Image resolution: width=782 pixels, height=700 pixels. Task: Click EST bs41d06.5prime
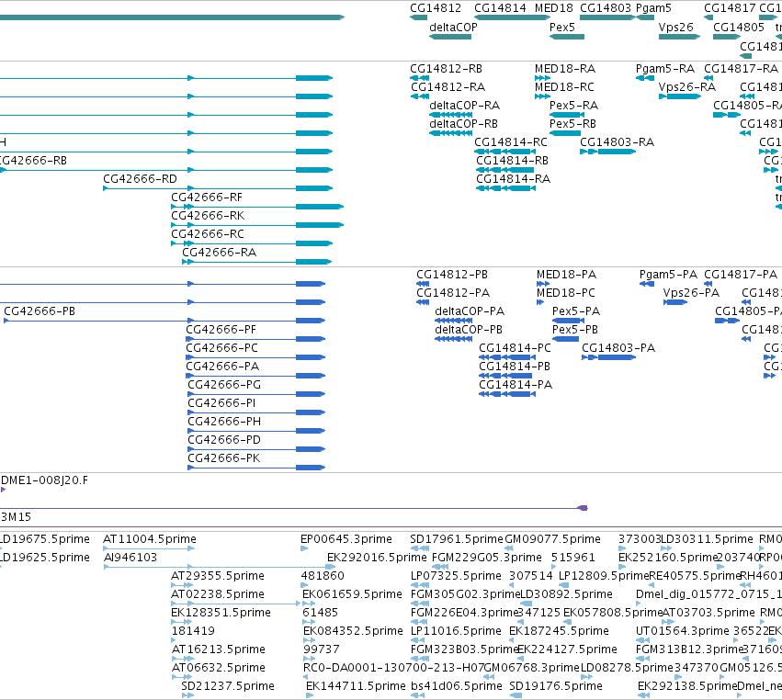(457, 686)
